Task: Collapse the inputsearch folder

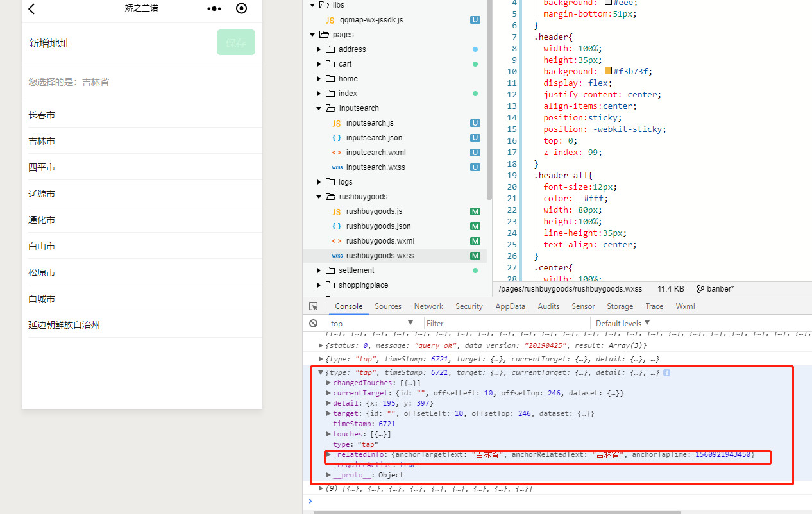Action: [319, 108]
